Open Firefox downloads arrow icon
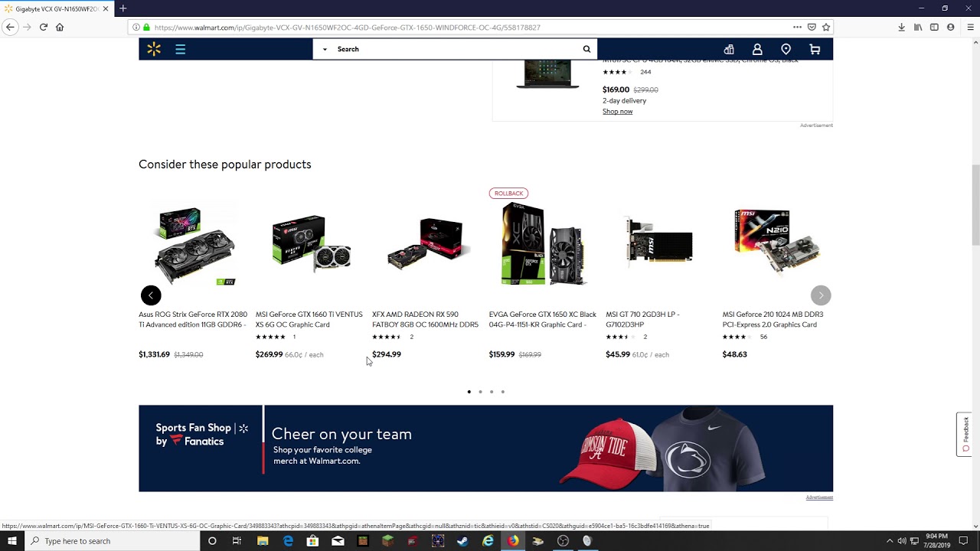 (x=902, y=27)
